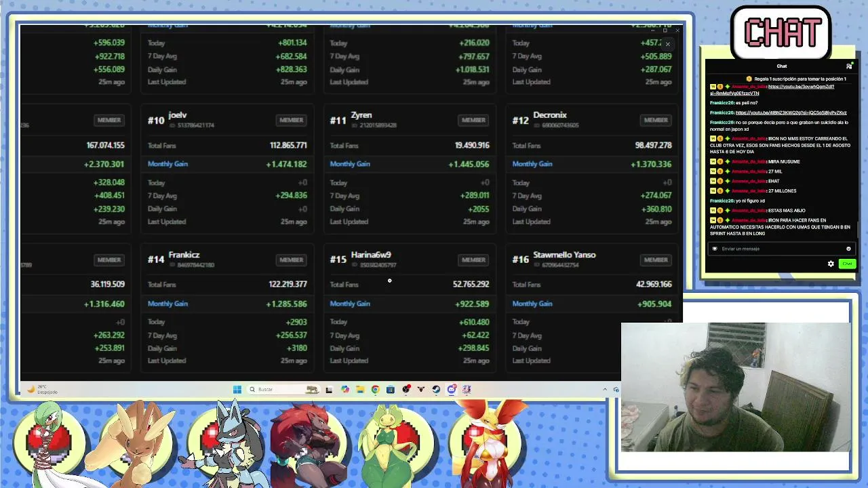Click the MEMBER badge on Decronix card
Viewport: 868px width, 488px height.
coord(656,120)
